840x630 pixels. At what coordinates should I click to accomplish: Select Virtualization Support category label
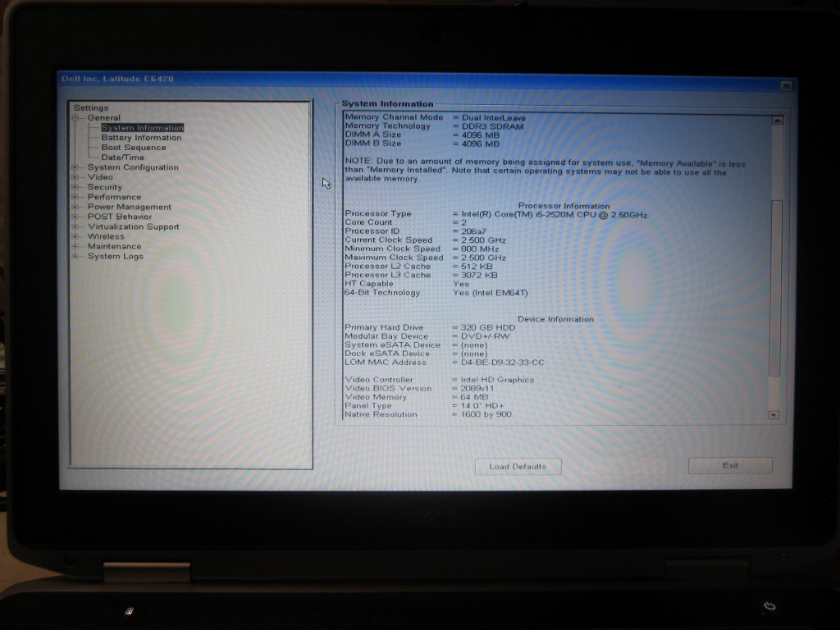(134, 226)
